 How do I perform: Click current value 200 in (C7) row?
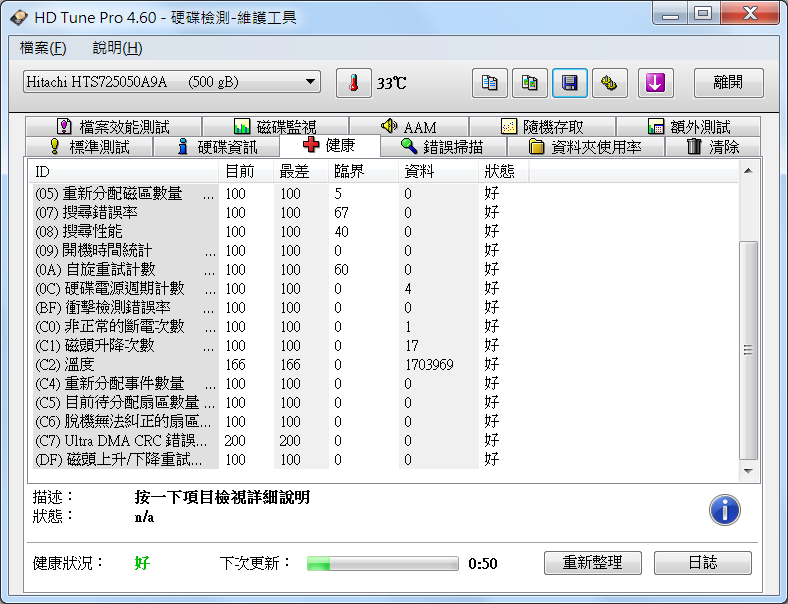(x=235, y=441)
